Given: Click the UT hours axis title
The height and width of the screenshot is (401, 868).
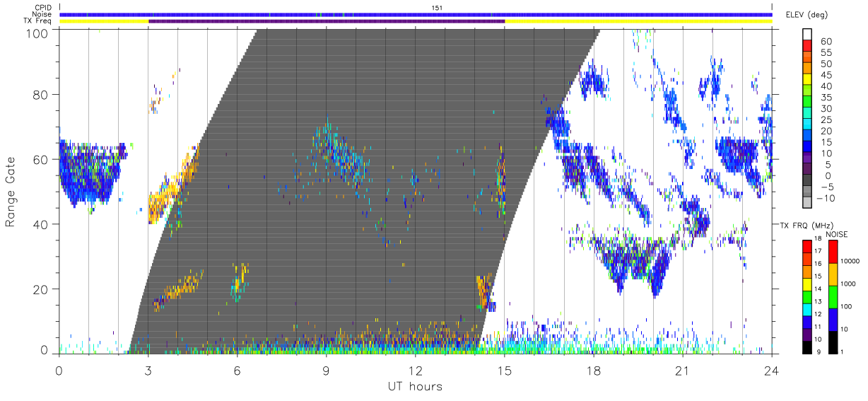Looking at the screenshot, I should (x=415, y=386).
